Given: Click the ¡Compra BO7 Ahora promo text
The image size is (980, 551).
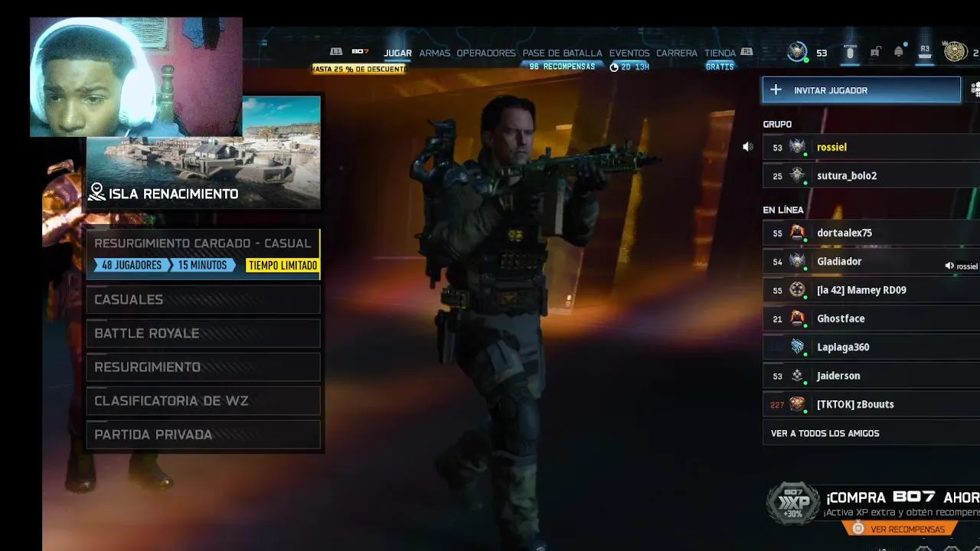Looking at the screenshot, I should point(903,497).
